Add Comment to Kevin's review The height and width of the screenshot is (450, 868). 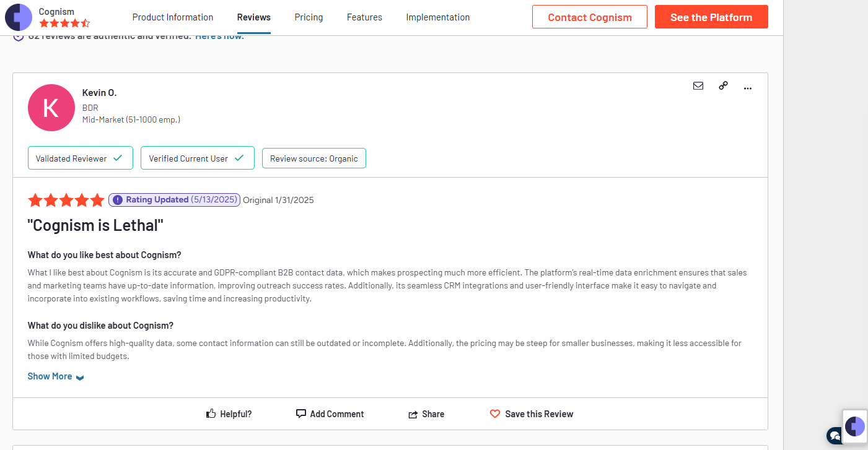point(330,414)
